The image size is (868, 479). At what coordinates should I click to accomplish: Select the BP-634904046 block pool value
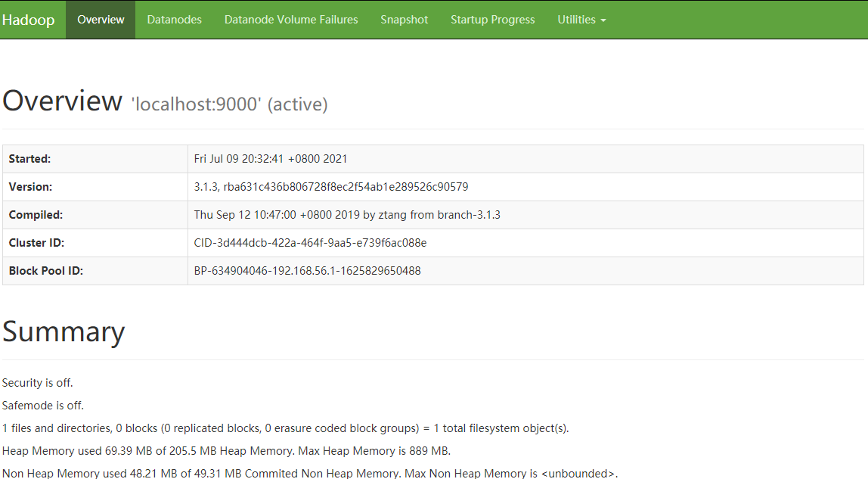[307, 271]
